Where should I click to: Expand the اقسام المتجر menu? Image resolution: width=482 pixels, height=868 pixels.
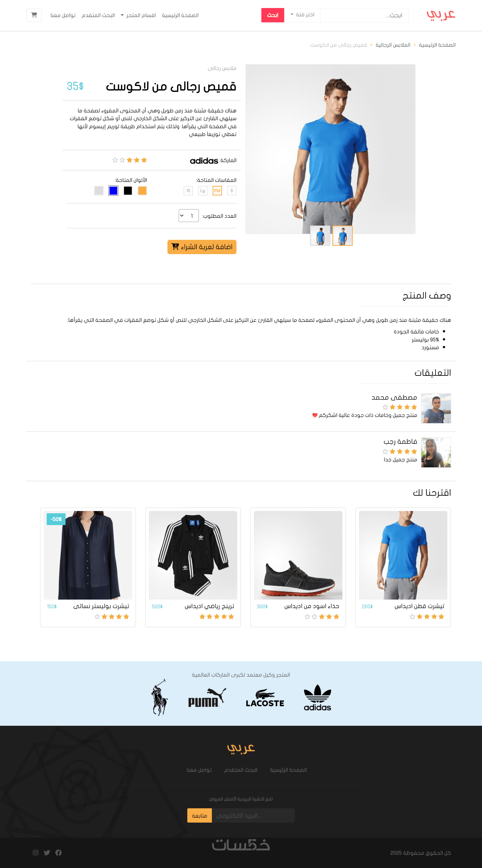click(138, 15)
